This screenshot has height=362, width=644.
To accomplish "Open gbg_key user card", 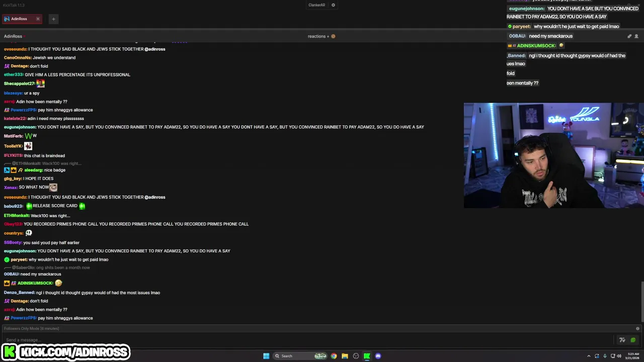I will click(13, 179).
